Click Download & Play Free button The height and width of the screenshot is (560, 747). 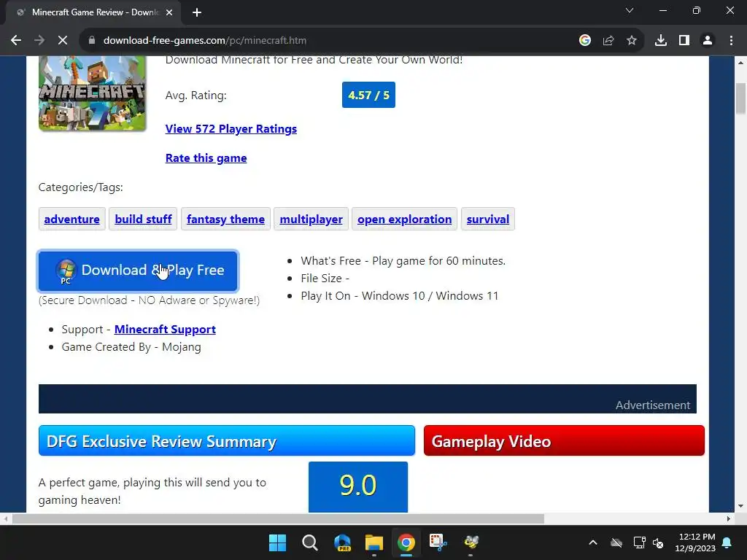(138, 271)
